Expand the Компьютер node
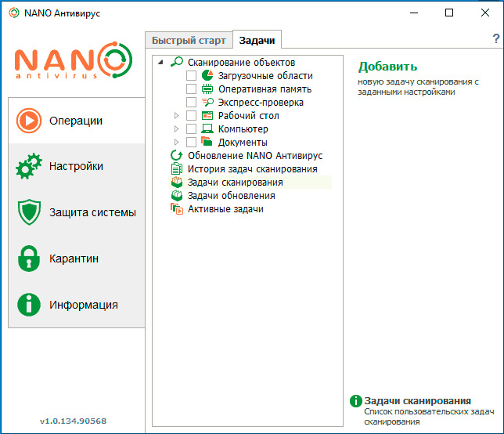This screenshot has height=434, width=504. tap(176, 128)
